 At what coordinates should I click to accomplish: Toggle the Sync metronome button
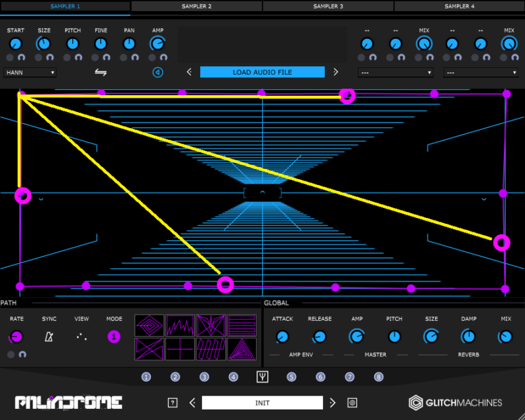pos(49,337)
